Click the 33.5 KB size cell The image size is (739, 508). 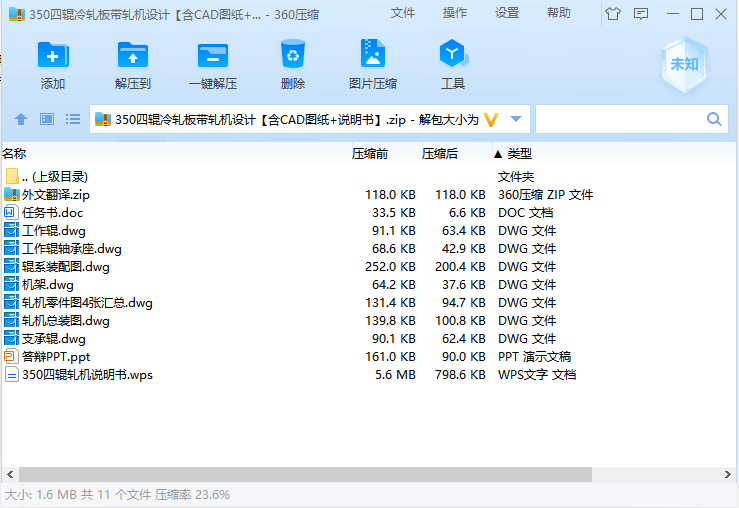pyautogui.click(x=394, y=212)
